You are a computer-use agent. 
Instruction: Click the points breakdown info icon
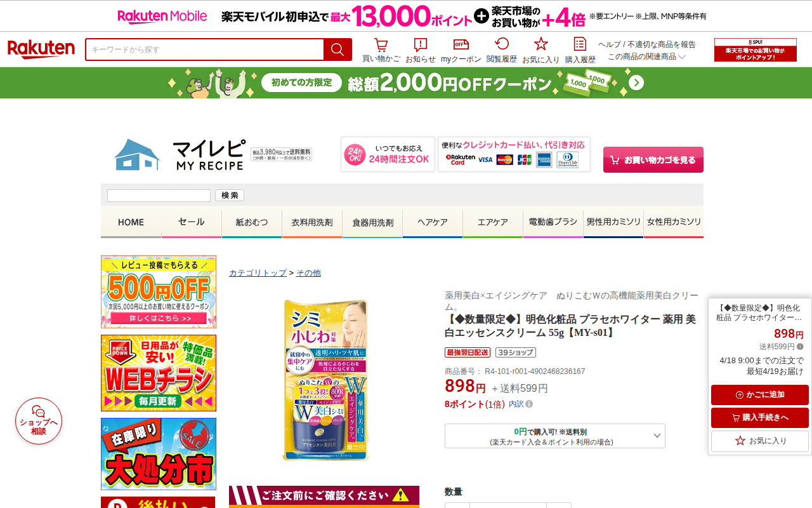pyautogui.click(x=529, y=404)
